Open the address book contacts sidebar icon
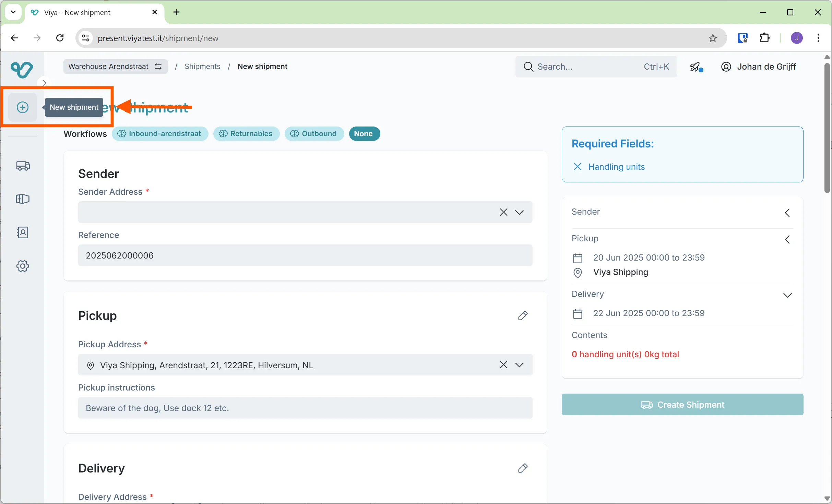Viewport: 832px width, 504px height. [x=23, y=232]
